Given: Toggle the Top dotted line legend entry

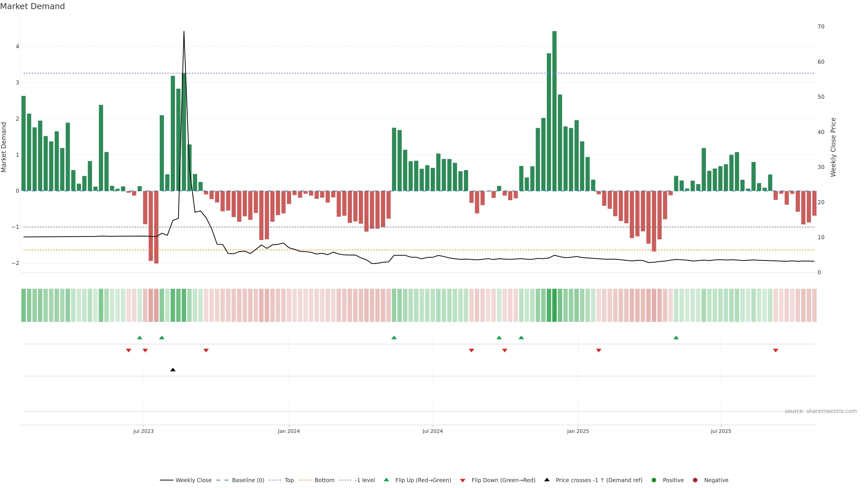Looking at the screenshot, I should 289,480.
